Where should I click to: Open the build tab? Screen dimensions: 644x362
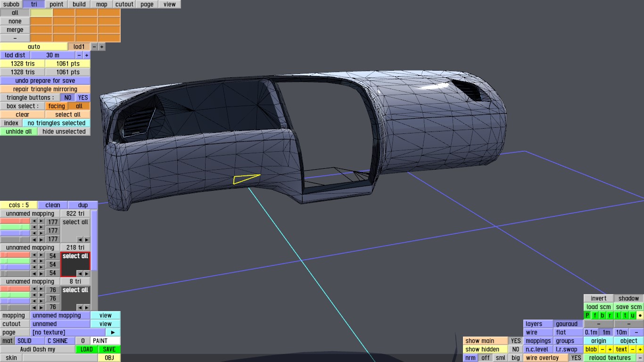point(79,4)
